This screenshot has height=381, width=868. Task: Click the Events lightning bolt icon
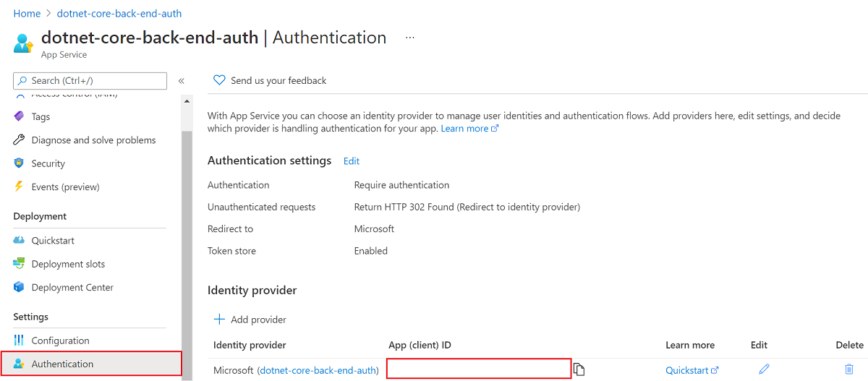(19, 187)
